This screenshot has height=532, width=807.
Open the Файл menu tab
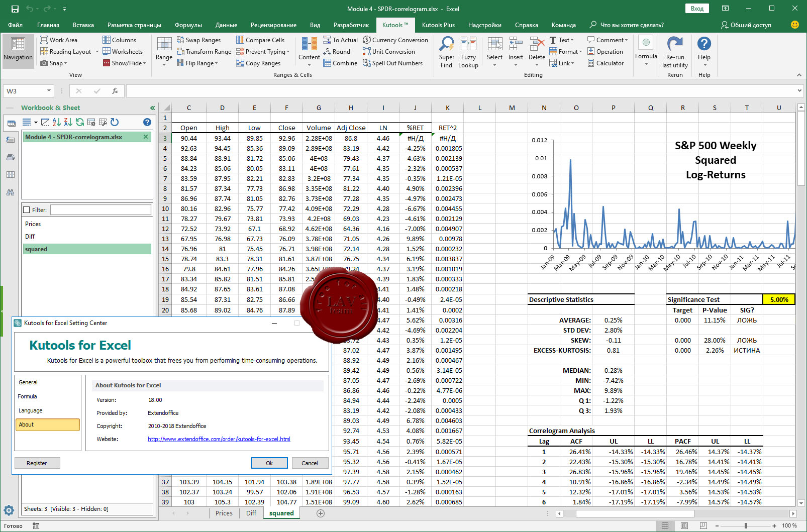point(15,25)
